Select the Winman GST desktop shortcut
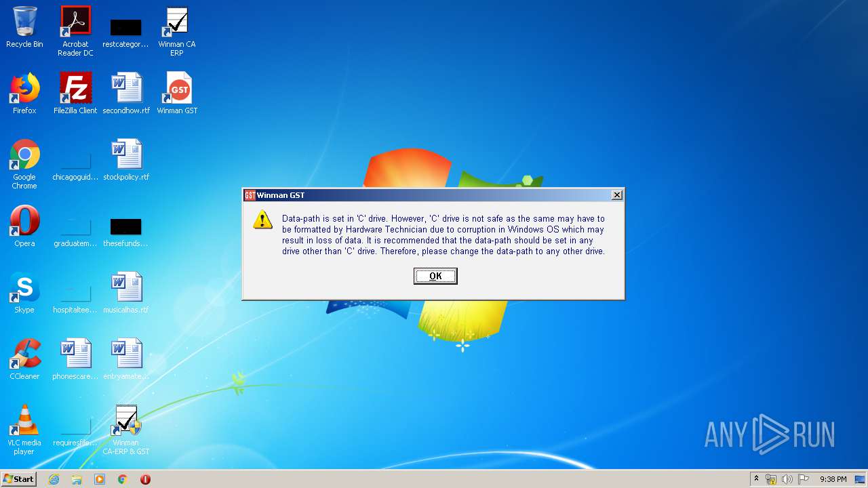The image size is (868, 488). (177, 94)
